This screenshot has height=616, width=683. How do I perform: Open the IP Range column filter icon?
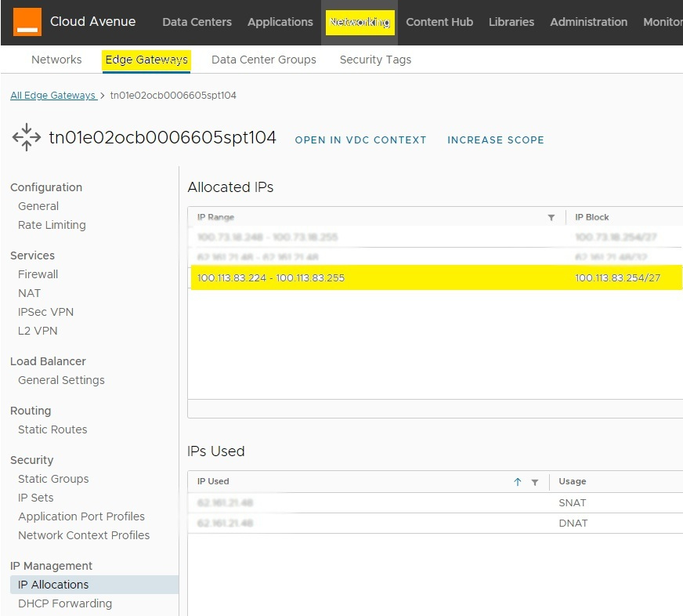click(551, 217)
